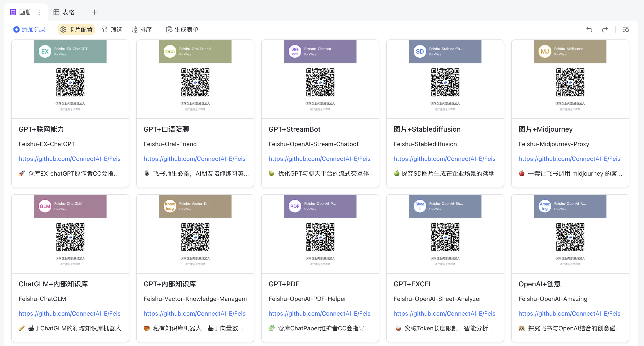The width and height of the screenshot is (644, 346).
Task: Select the ChatGLM+内部知识库 card title
Action: click(x=53, y=284)
